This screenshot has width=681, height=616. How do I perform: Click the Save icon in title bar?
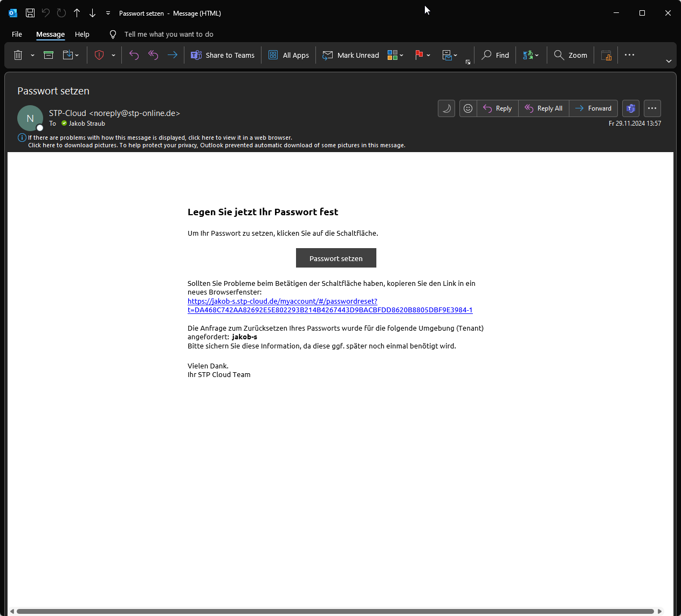[x=30, y=13]
